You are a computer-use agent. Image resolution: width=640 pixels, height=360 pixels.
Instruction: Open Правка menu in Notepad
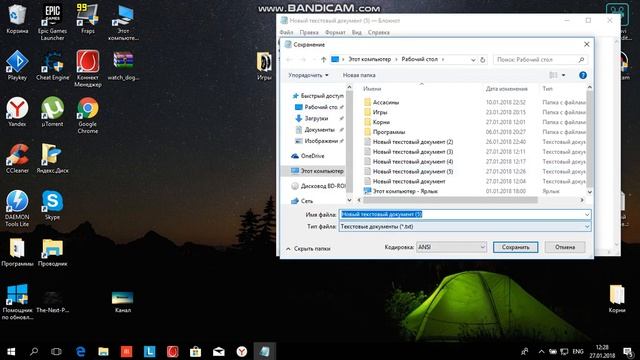point(309,32)
